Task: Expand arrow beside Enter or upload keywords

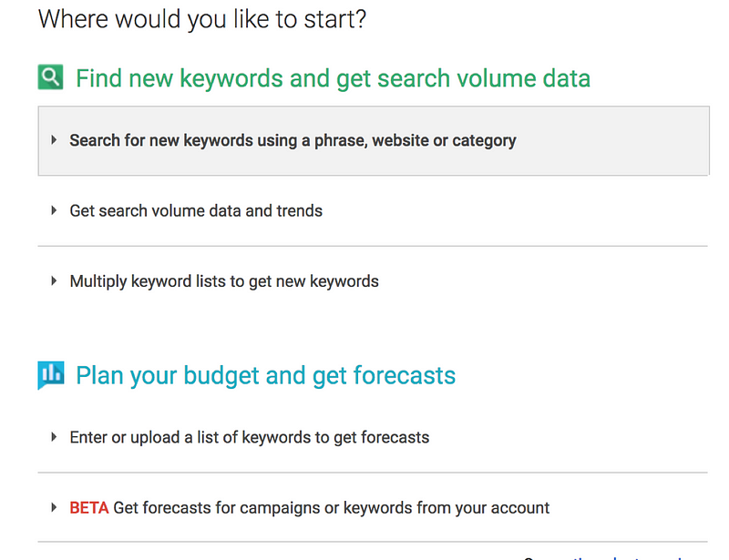Action: coord(54,437)
